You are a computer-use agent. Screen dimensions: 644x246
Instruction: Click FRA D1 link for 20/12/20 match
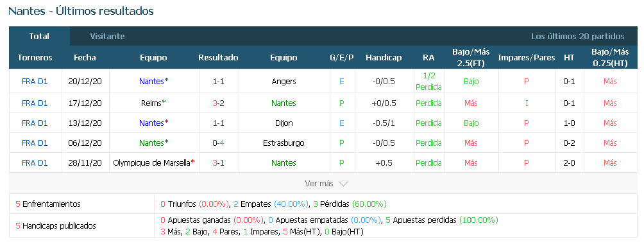click(x=35, y=82)
